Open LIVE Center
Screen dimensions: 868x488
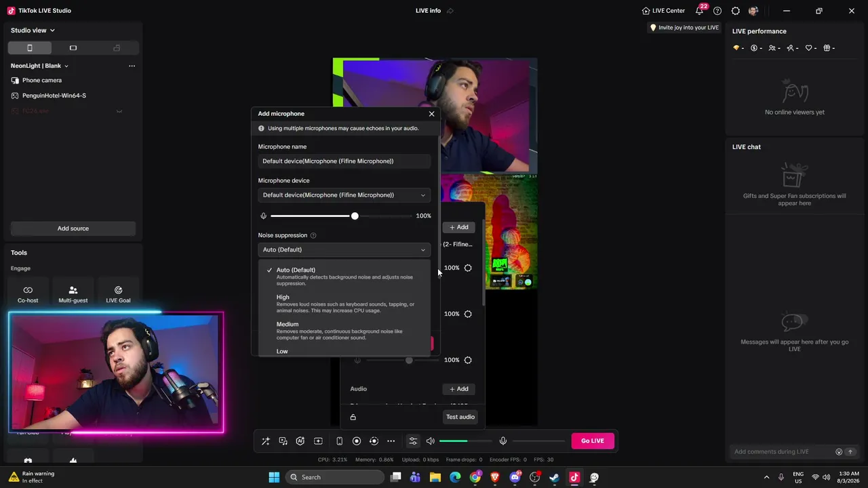pyautogui.click(x=663, y=11)
